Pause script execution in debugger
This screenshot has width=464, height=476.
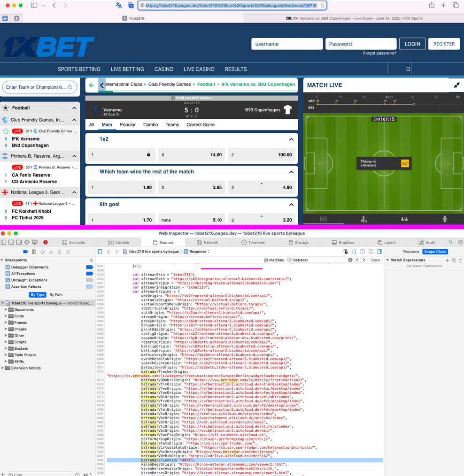pyautogui.click(x=34, y=252)
